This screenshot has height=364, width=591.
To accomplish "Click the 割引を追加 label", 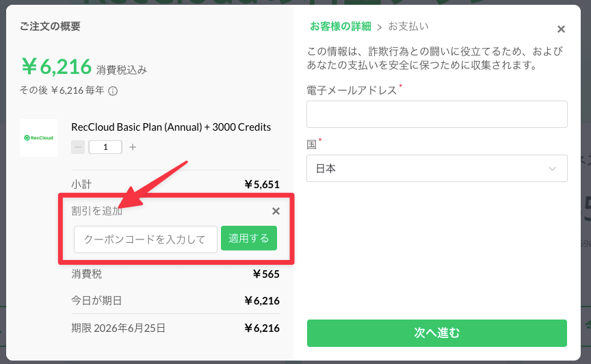I will click(x=97, y=211).
